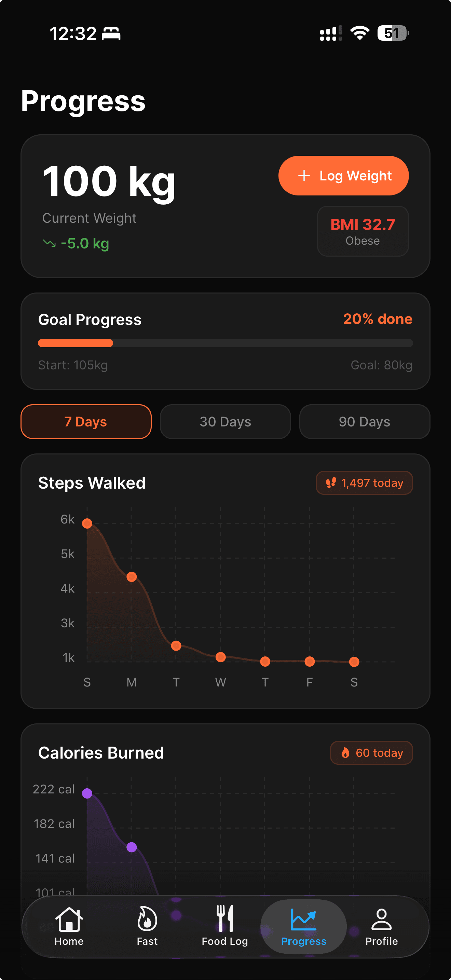This screenshot has width=451, height=980.
Task: Tap the 222 cal data point
Action: point(87,793)
